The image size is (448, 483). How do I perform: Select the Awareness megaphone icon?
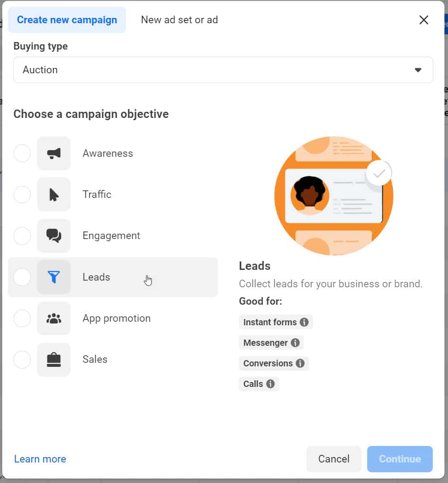click(54, 153)
